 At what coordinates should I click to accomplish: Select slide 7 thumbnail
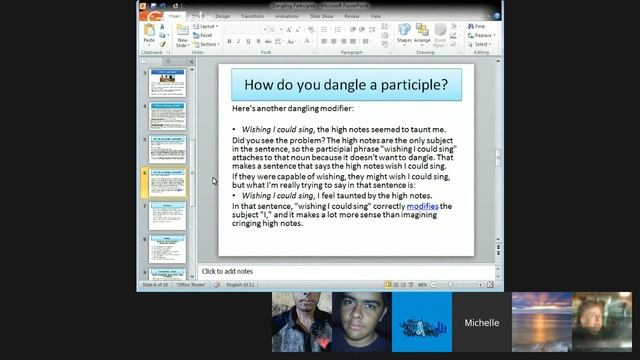[x=167, y=216]
